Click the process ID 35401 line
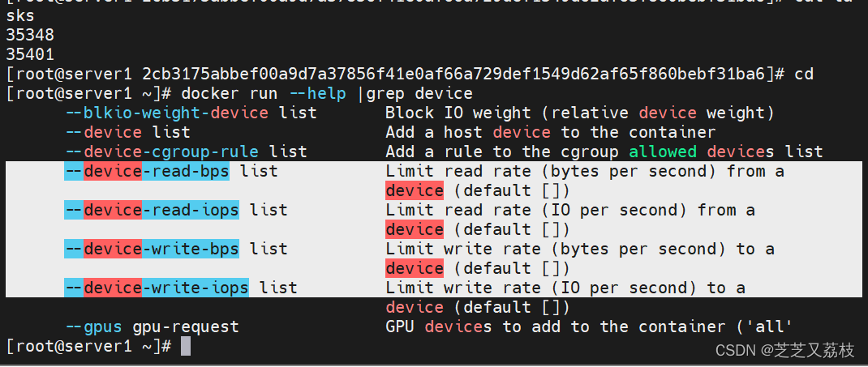Image resolution: width=868 pixels, height=367 pixels. point(29,55)
